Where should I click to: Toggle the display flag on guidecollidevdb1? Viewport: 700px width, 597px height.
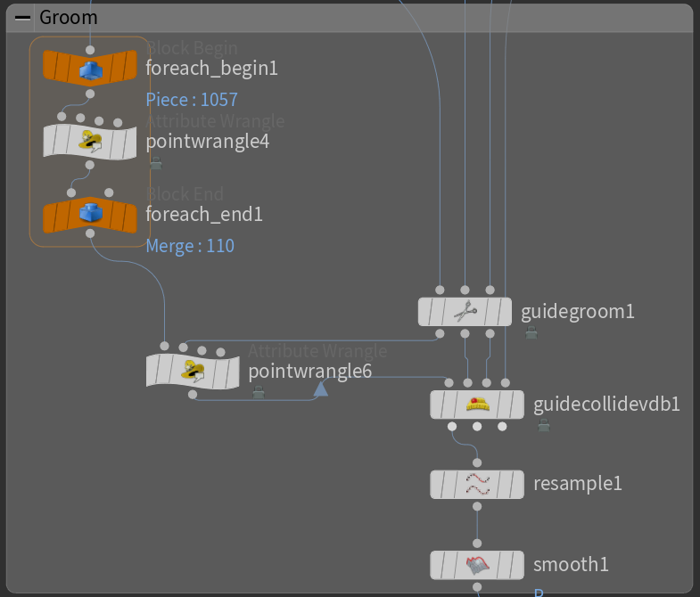tap(513, 405)
